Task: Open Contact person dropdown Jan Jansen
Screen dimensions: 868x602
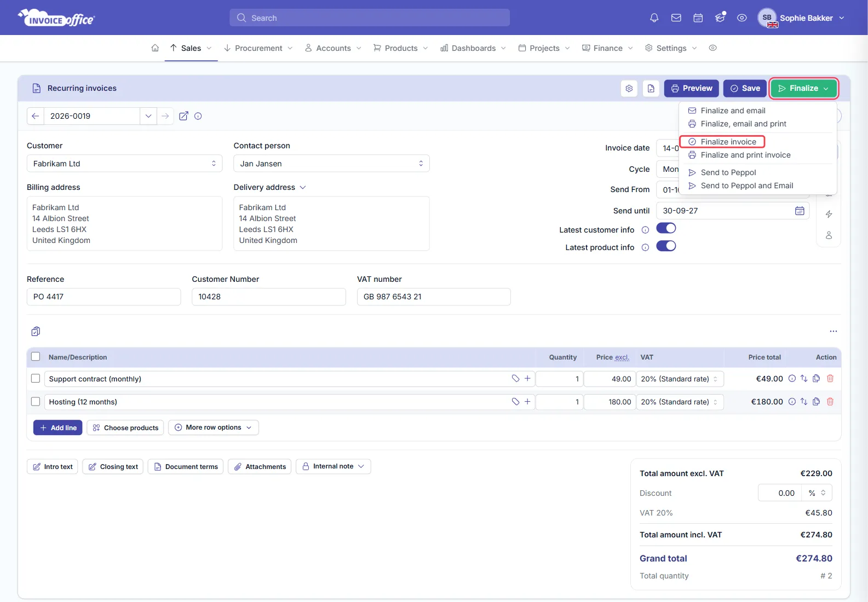Action: coord(331,164)
